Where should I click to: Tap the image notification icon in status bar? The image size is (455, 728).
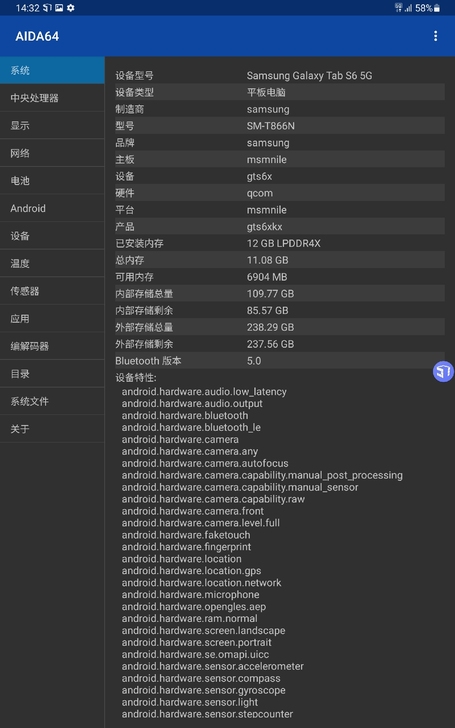tap(59, 8)
